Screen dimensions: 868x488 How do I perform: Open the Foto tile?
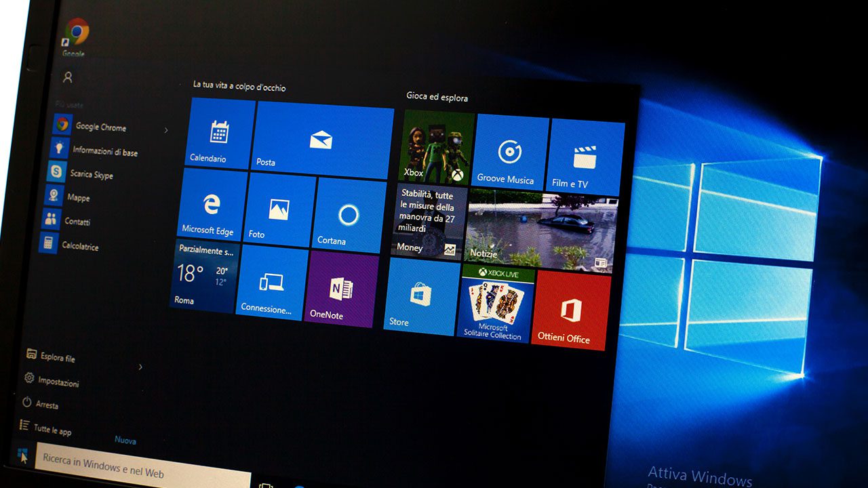[x=279, y=210]
